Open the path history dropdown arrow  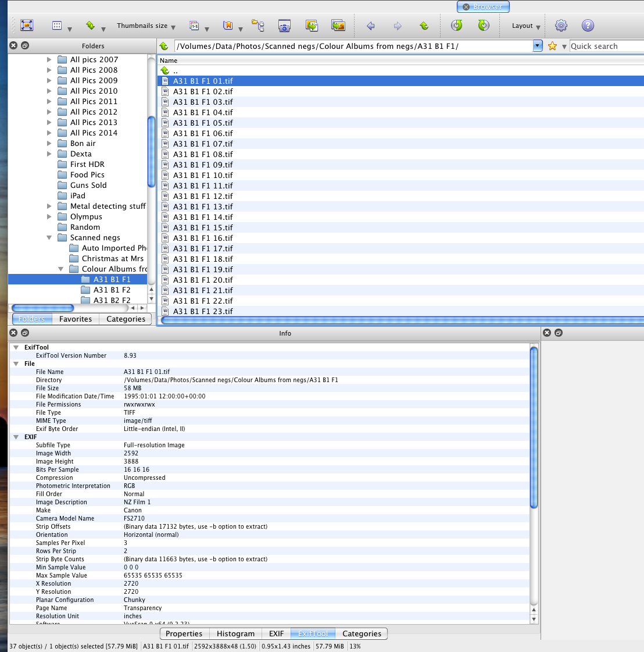(537, 46)
